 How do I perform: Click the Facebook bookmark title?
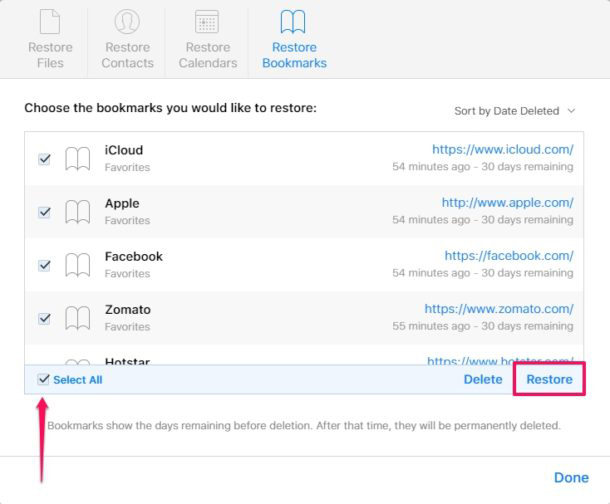point(134,257)
